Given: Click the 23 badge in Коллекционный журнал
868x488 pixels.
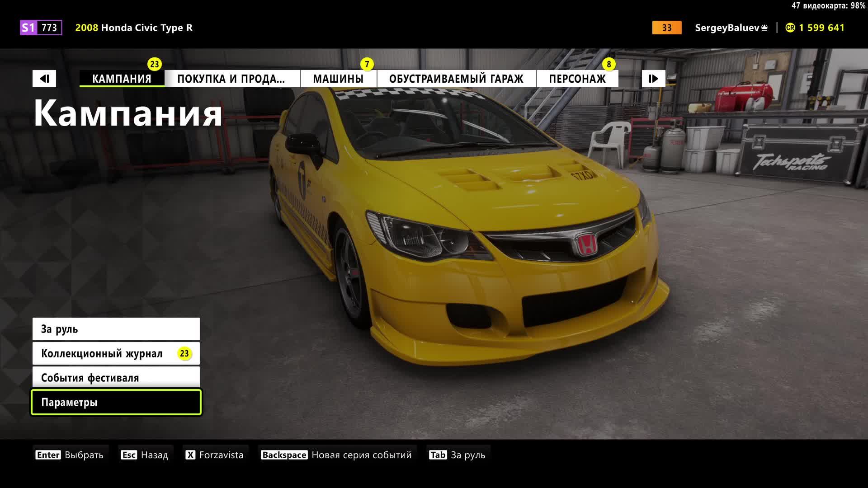Looking at the screenshot, I should [x=184, y=353].
